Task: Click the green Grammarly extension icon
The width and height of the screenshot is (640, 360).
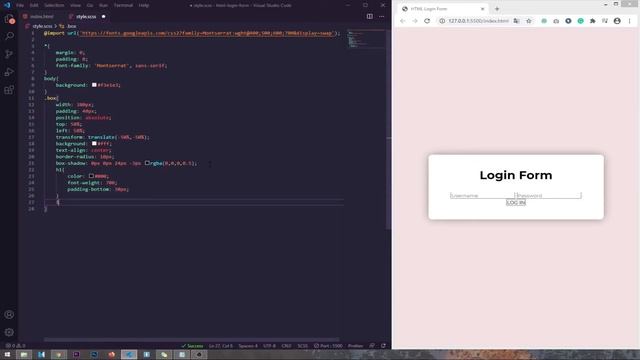Action: pos(580,21)
